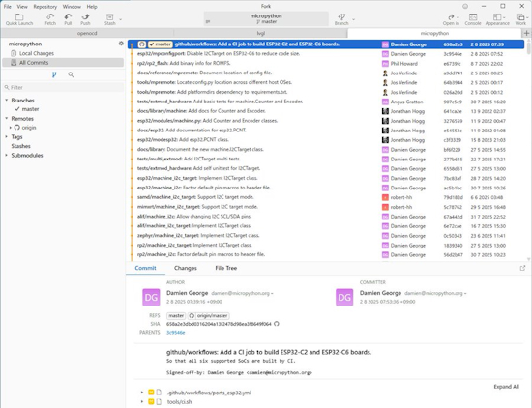Fetch from the remote repository
This screenshot has width=532, height=408.
(x=50, y=19)
